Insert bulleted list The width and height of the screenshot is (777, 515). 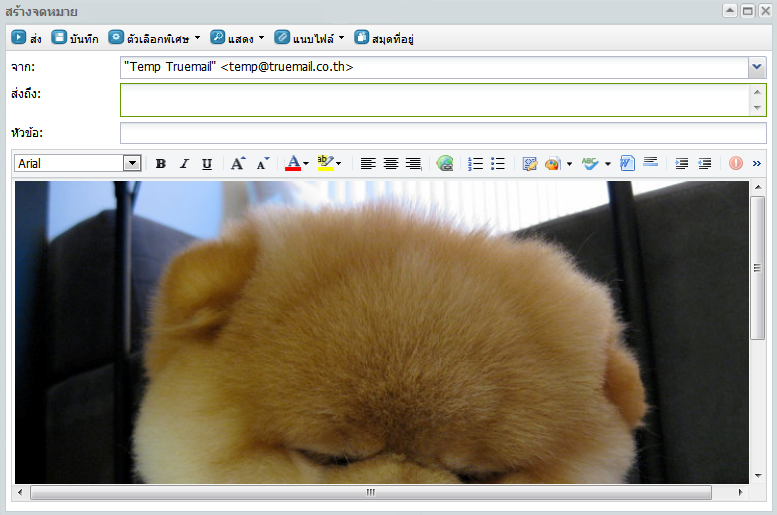click(x=498, y=164)
